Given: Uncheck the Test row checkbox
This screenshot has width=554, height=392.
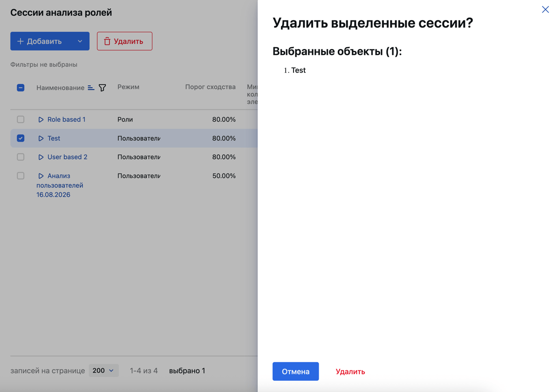Looking at the screenshot, I should click(21, 138).
